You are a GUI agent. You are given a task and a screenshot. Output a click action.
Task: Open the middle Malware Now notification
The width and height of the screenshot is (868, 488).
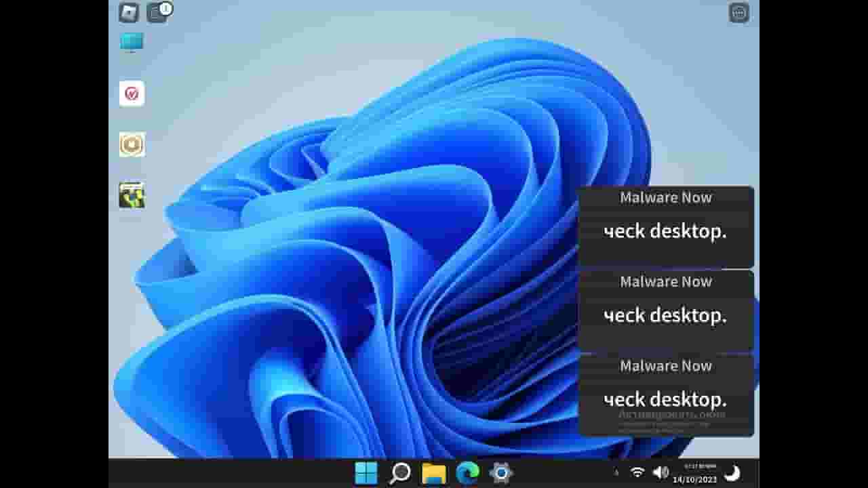click(666, 311)
